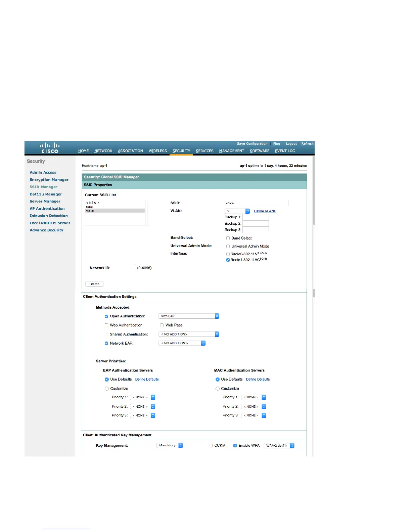Open Admin Access in sidebar
The width and height of the screenshot is (411, 532).
tap(43, 173)
